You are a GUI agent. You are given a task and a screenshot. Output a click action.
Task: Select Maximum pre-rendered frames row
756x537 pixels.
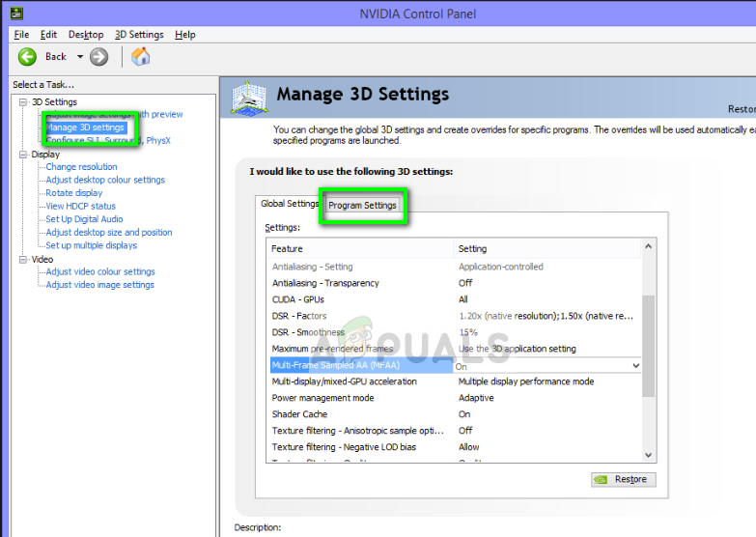(456, 349)
